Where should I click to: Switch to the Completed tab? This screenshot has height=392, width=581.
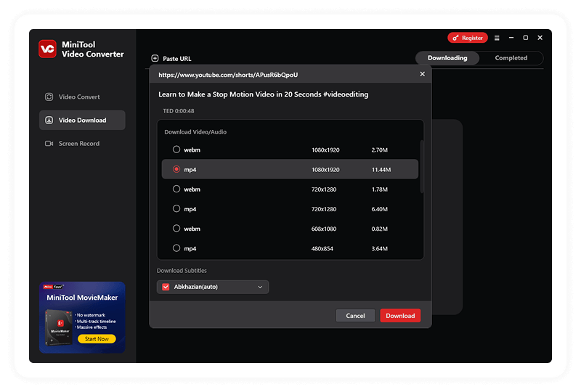click(511, 58)
